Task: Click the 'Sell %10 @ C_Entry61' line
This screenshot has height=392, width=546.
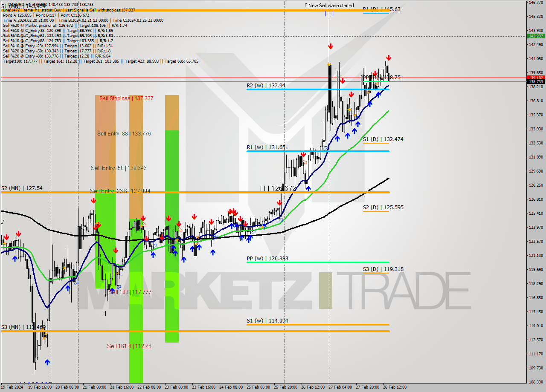Action: [x=58, y=35]
